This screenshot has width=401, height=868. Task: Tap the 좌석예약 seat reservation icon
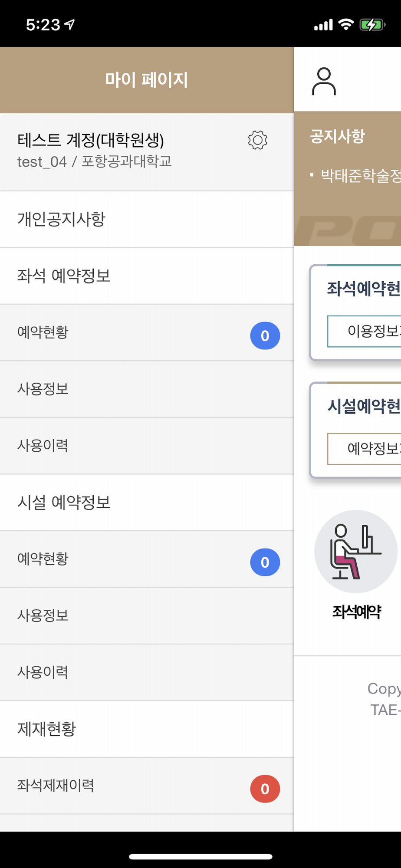[x=356, y=551]
